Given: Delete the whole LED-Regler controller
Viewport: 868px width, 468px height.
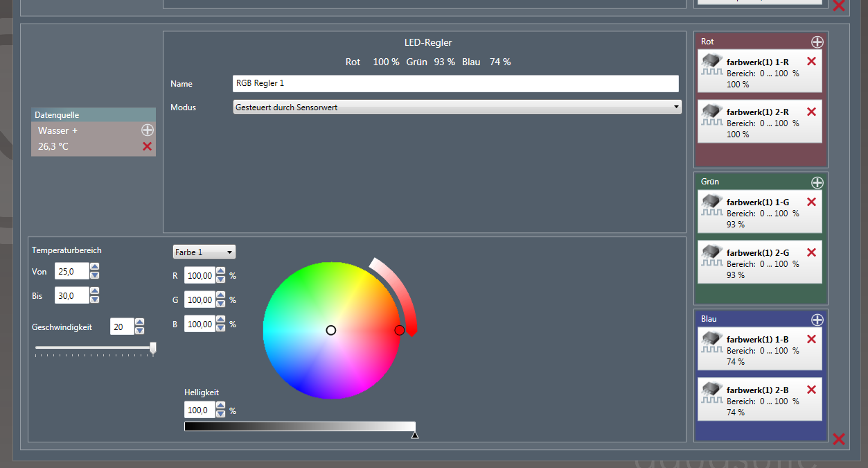Looking at the screenshot, I should pos(838,439).
